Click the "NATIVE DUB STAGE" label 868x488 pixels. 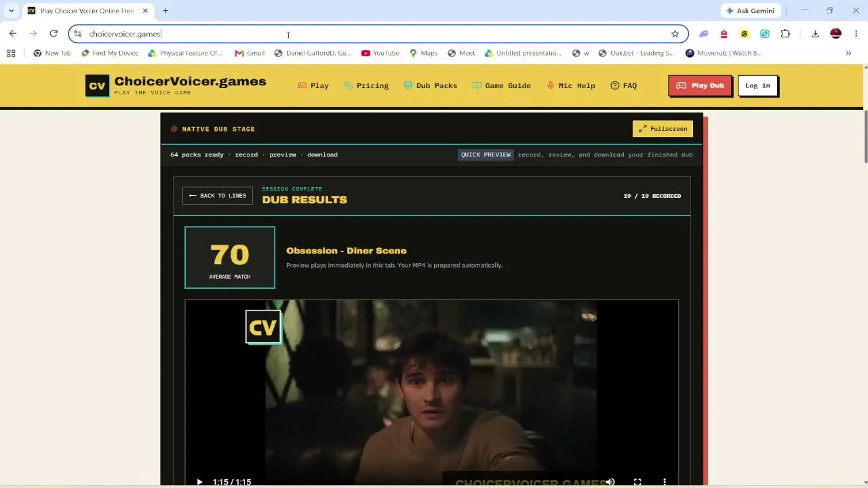(218, 129)
